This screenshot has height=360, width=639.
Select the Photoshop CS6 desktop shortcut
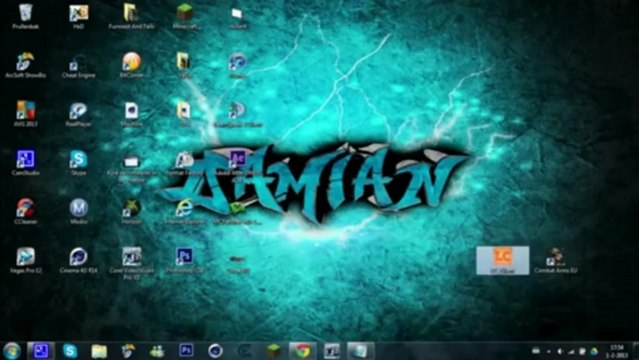click(x=185, y=260)
